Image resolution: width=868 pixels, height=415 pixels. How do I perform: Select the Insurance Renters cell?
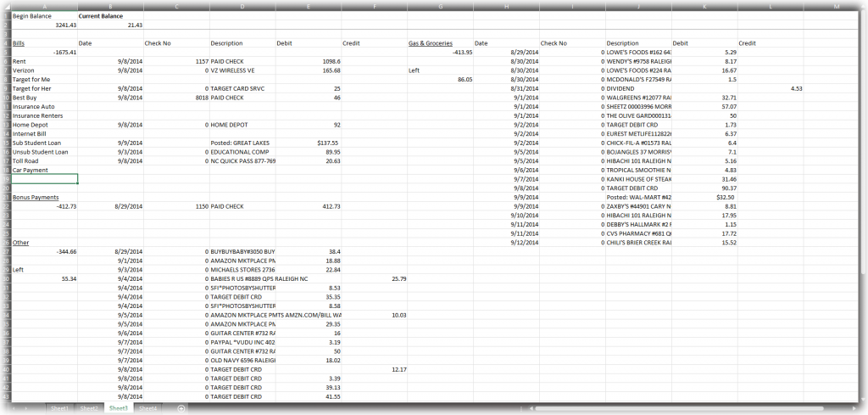point(44,115)
